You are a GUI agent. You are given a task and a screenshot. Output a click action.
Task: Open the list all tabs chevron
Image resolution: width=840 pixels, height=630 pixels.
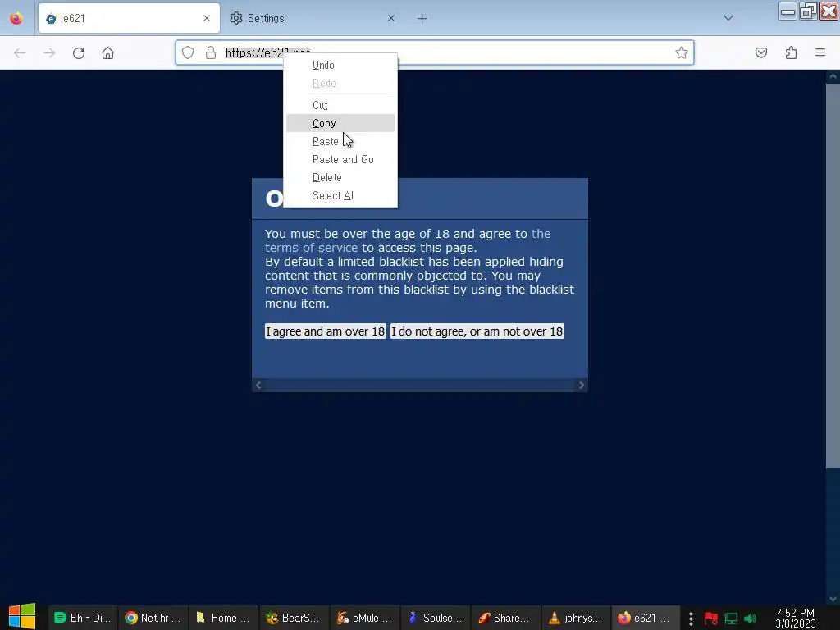coord(728,18)
